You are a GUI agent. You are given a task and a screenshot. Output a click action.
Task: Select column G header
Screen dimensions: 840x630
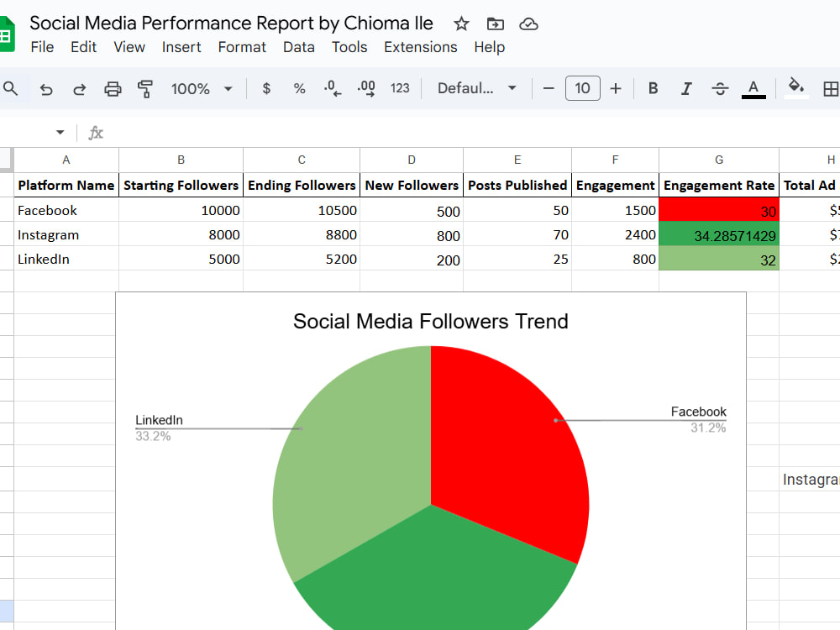(719, 160)
